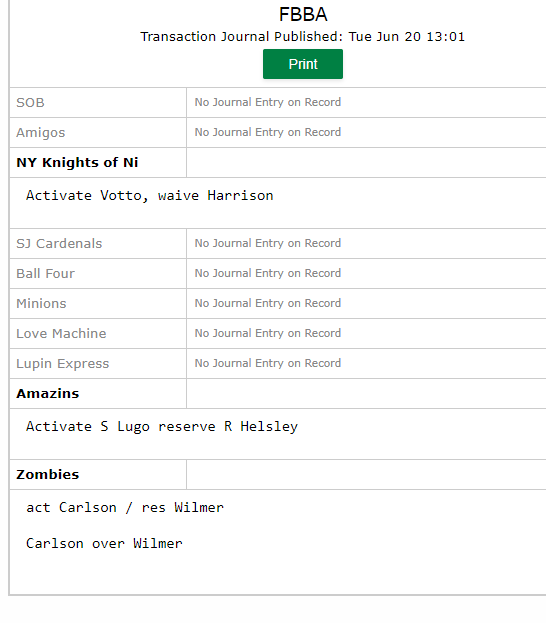The height and width of the screenshot is (623, 546).
Task: Click the Carlson over Wilmer line
Action: (104, 543)
